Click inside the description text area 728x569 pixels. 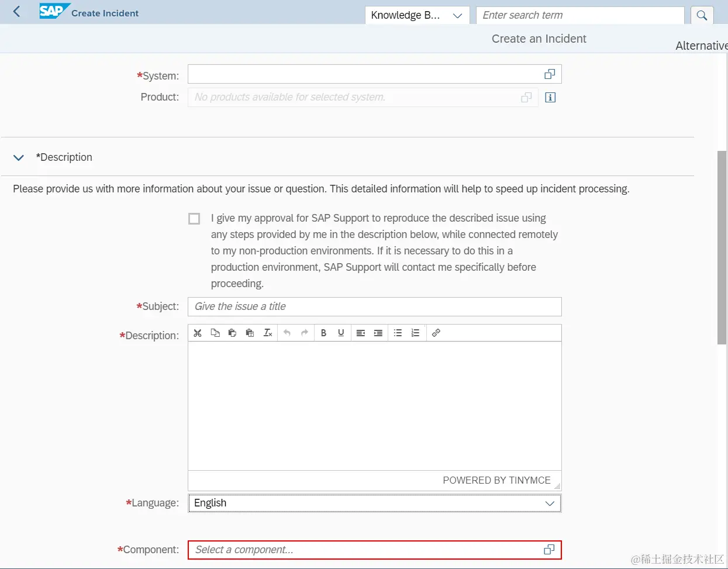(x=374, y=406)
